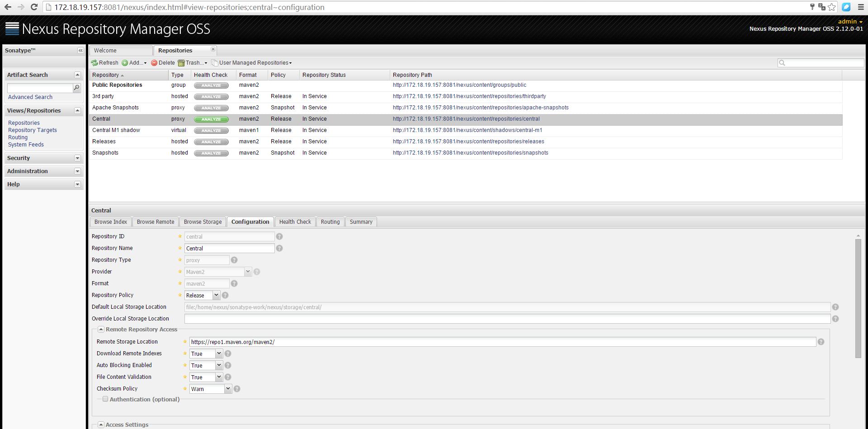Close the Repositories tab
Screen dimensions: 868x429
[213, 49]
